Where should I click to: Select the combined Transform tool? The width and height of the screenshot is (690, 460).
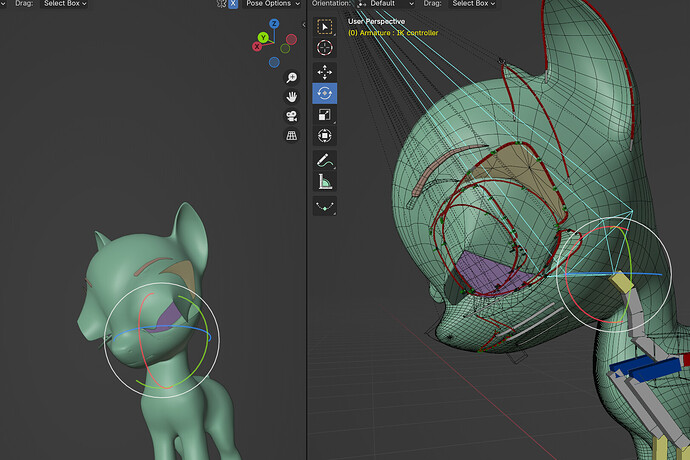coord(325,136)
